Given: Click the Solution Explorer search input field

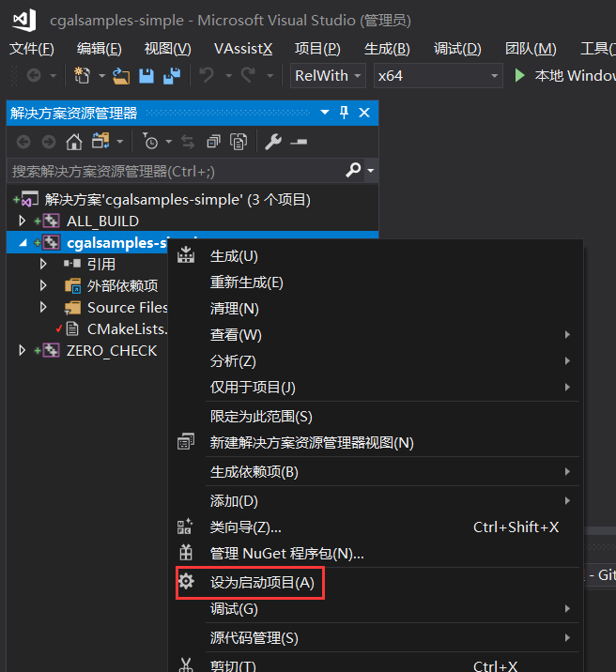Looking at the screenshot, I should coord(175,171).
